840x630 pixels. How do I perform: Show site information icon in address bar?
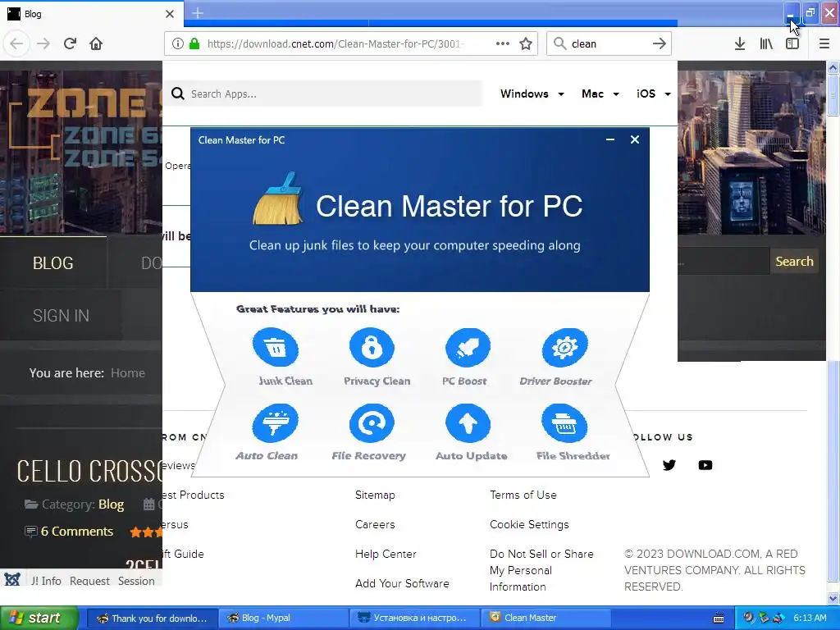point(177,44)
